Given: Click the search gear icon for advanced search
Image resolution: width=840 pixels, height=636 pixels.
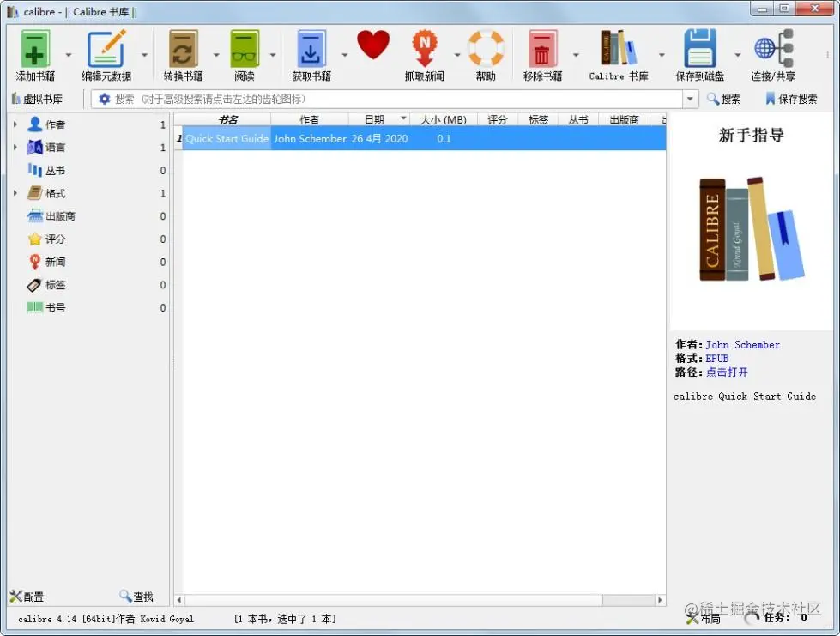Looking at the screenshot, I should (105, 99).
